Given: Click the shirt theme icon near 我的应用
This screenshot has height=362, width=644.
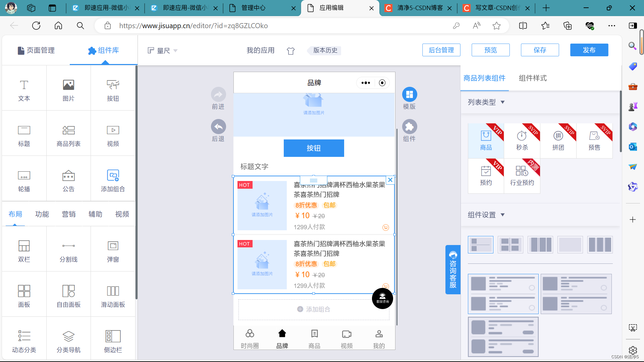Looking at the screenshot, I should coord(290,51).
